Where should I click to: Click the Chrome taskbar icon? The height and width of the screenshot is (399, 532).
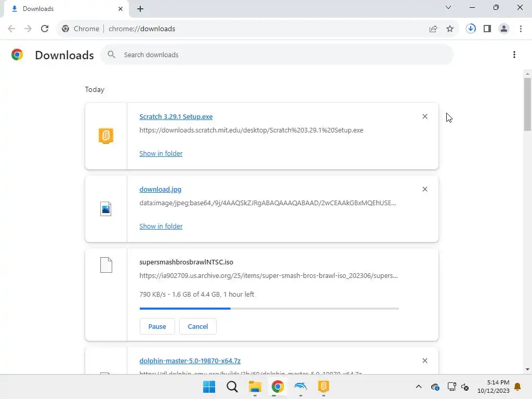277,387
